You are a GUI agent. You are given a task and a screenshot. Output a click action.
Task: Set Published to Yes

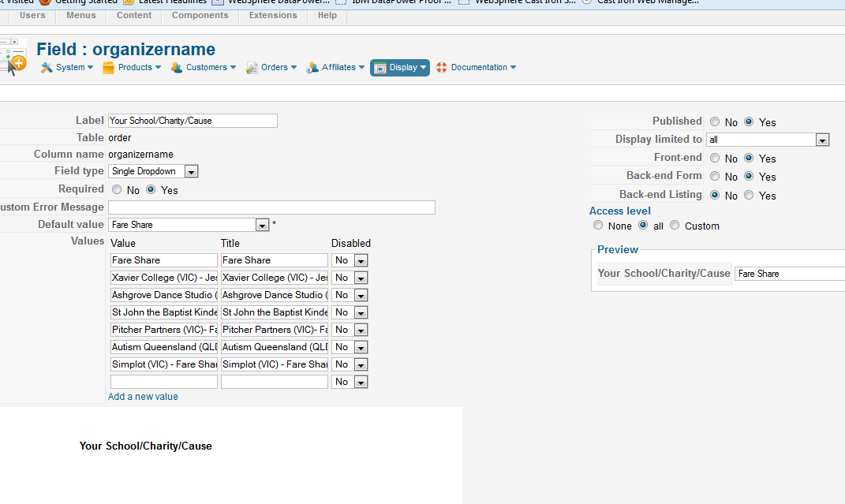click(749, 121)
